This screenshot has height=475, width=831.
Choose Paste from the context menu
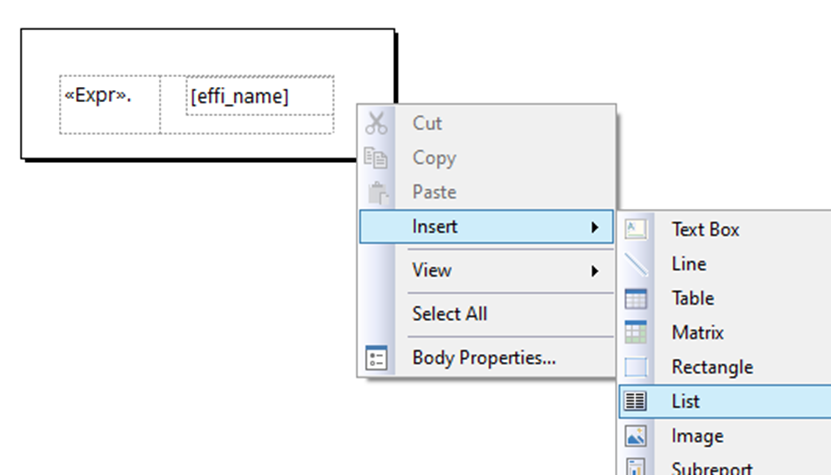487,192
